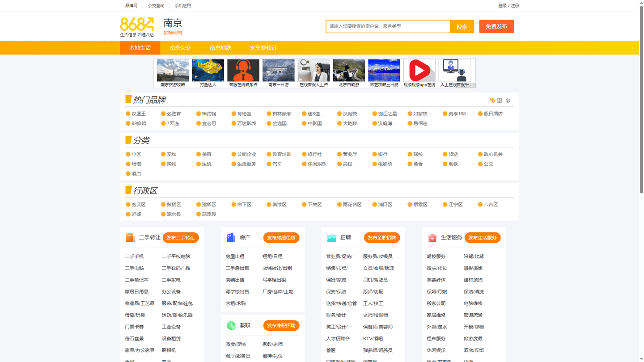Switch to the 南京地铁 tab
644x362 pixels.
pyautogui.click(x=220, y=48)
